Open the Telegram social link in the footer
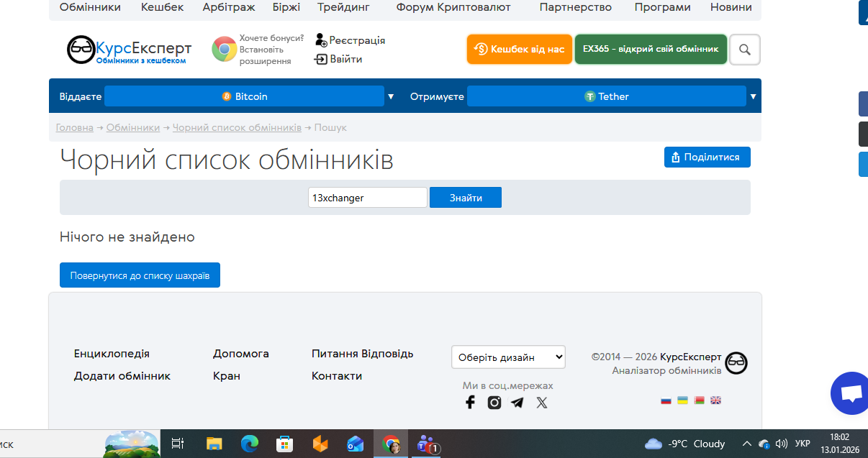The height and width of the screenshot is (458, 868). [x=517, y=403]
